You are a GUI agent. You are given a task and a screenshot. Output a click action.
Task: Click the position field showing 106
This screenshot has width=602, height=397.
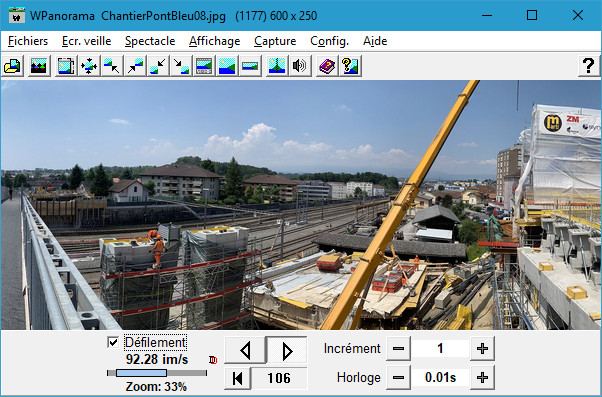(x=279, y=378)
